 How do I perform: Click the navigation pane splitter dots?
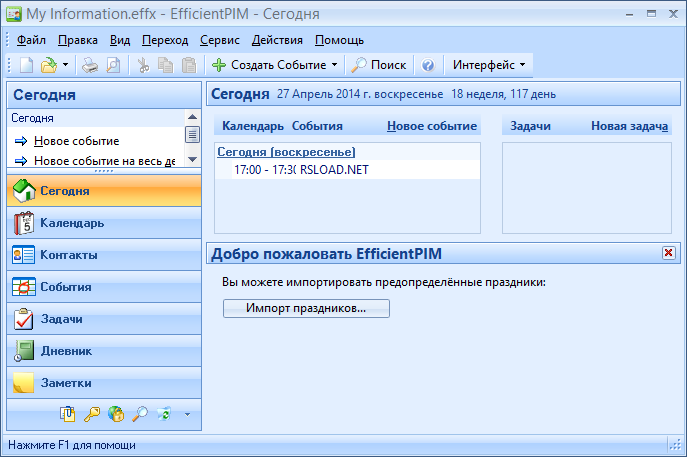point(104,171)
